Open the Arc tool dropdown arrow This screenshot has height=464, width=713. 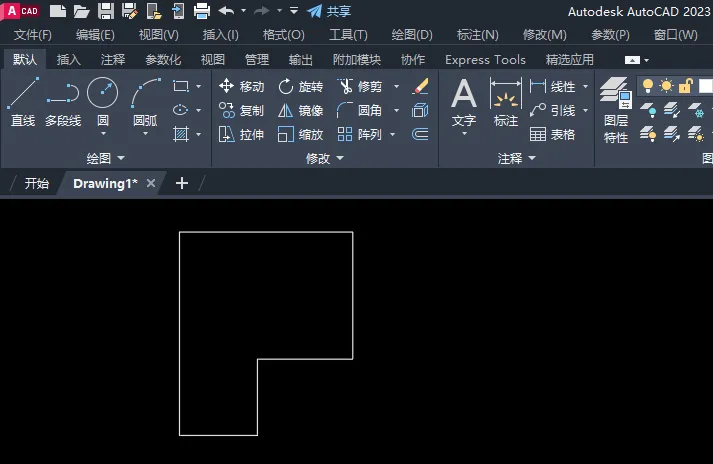click(146, 134)
